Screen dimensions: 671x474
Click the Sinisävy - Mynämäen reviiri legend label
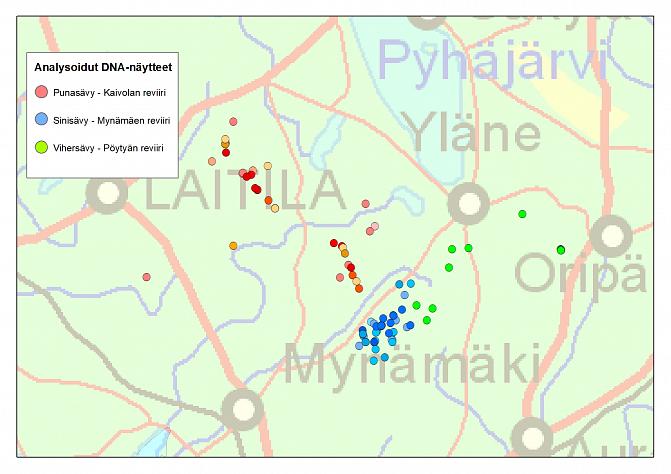[x=114, y=120]
